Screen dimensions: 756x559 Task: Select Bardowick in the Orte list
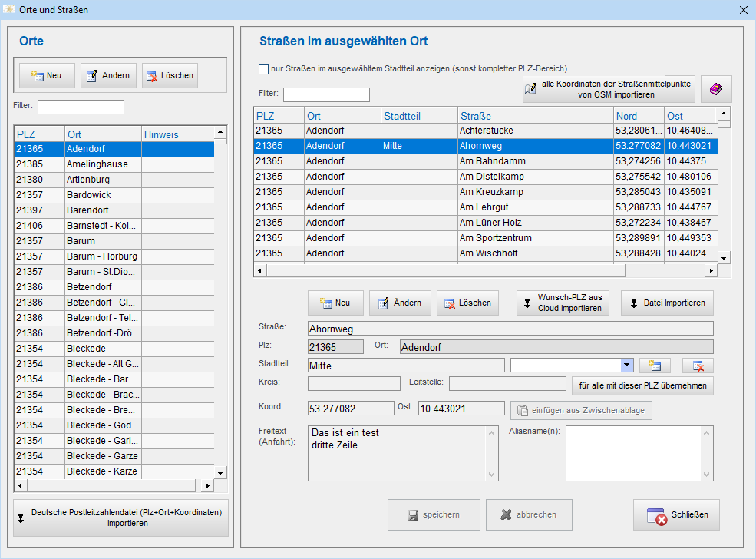tap(89, 195)
